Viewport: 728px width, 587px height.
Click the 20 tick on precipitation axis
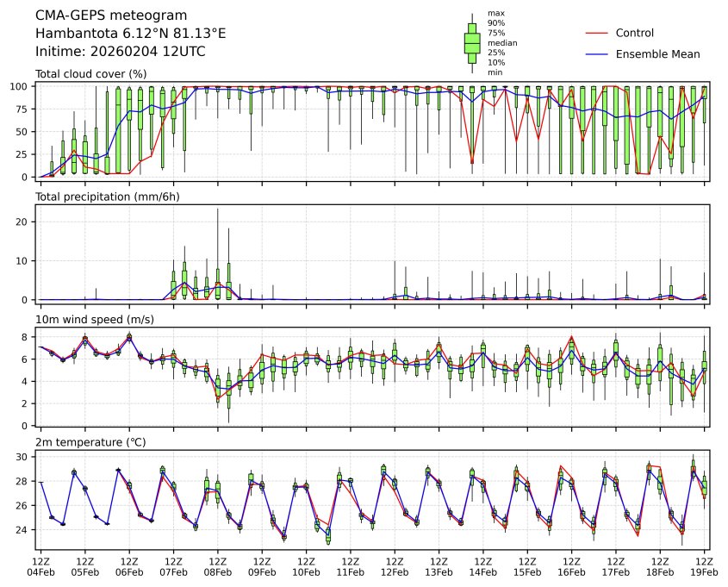pos(24,222)
